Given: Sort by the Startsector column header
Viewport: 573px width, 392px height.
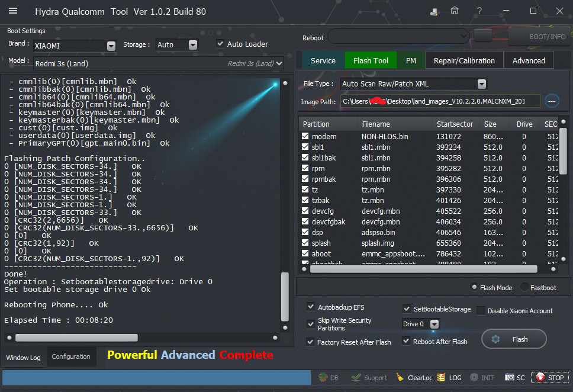Looking at the screenshot, I should point(455,124).
